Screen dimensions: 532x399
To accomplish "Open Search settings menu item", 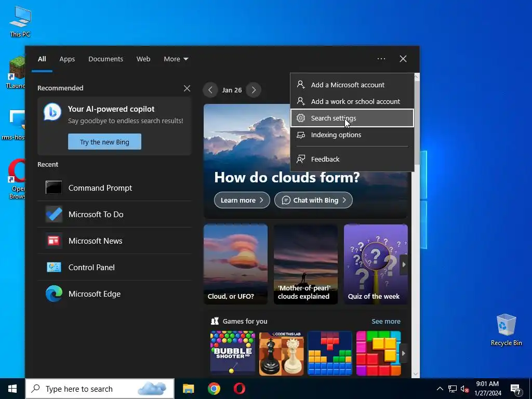I will (352, 118).
